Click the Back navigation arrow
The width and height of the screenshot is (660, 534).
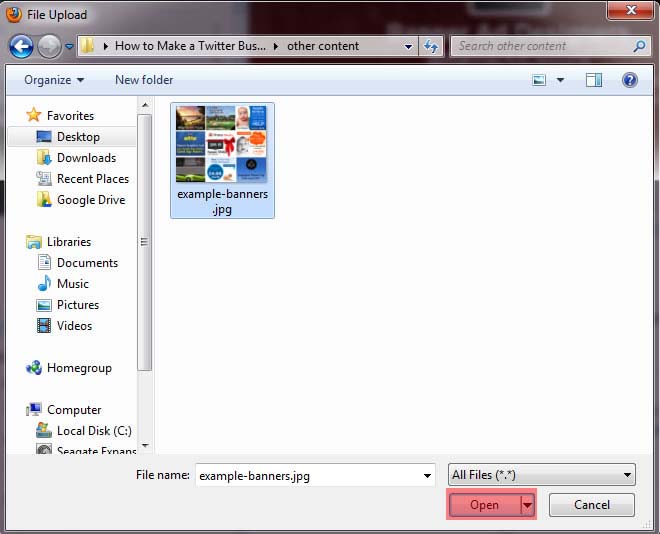(21, 46)
